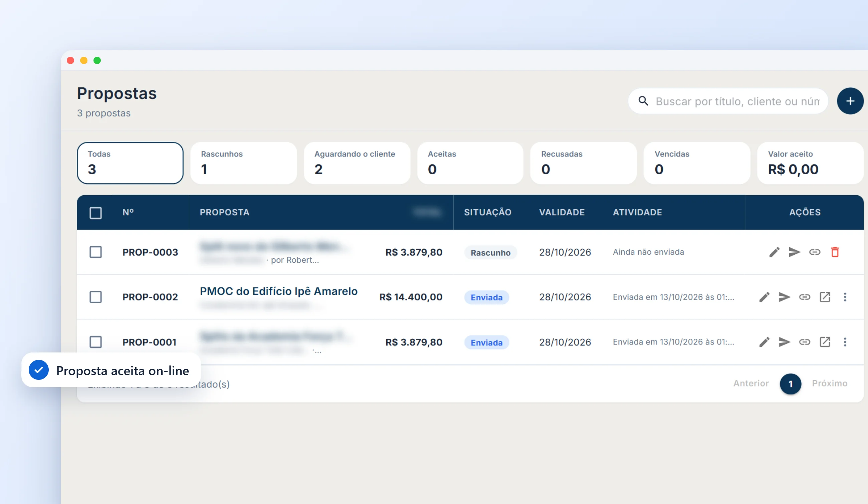Open PROP-0002 in new window icon
This screenshot has width=868, height=504.
click(x=825, y=297)
